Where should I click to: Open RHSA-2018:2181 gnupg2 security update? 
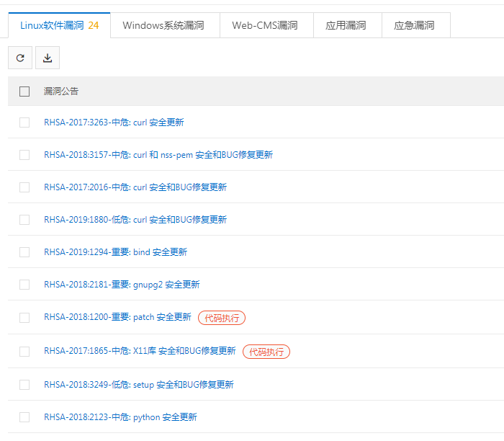122,285
